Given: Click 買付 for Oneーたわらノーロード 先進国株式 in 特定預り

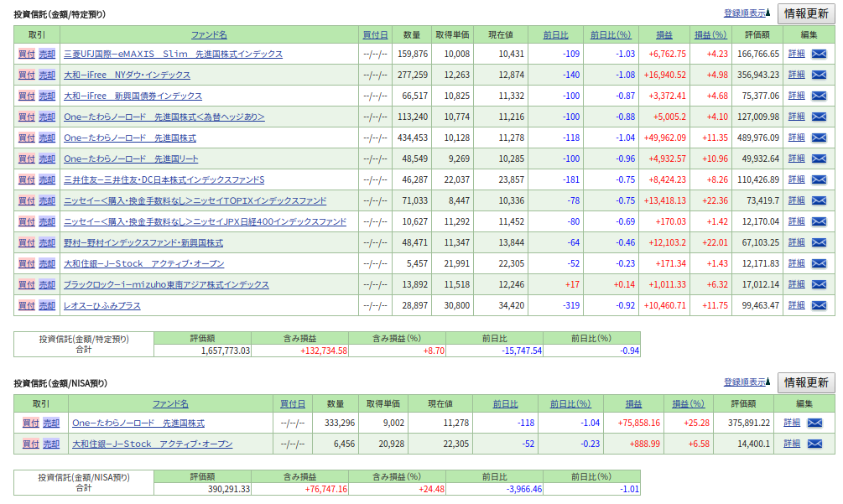Looking at the screenshot, I should [27, 138].
